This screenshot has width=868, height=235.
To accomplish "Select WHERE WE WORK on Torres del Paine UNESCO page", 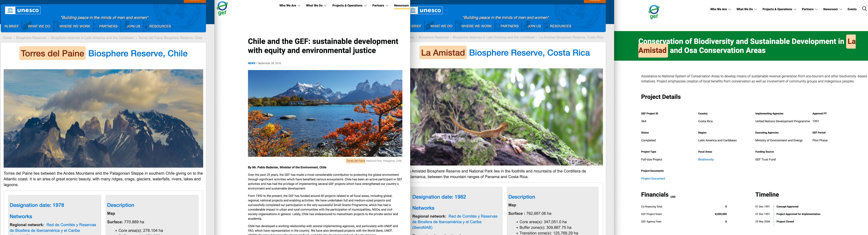I will [x=75, y=26].
